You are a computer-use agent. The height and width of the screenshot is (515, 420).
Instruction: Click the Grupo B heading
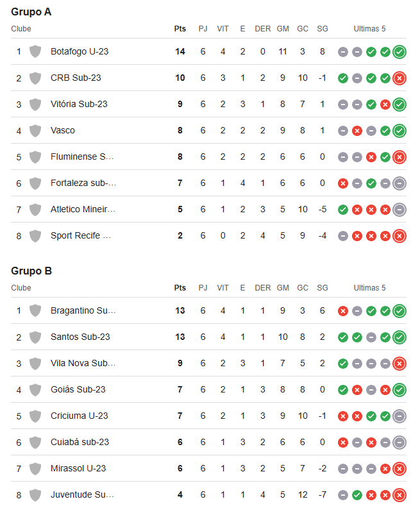pyautogui.click(x=31, y=271)
